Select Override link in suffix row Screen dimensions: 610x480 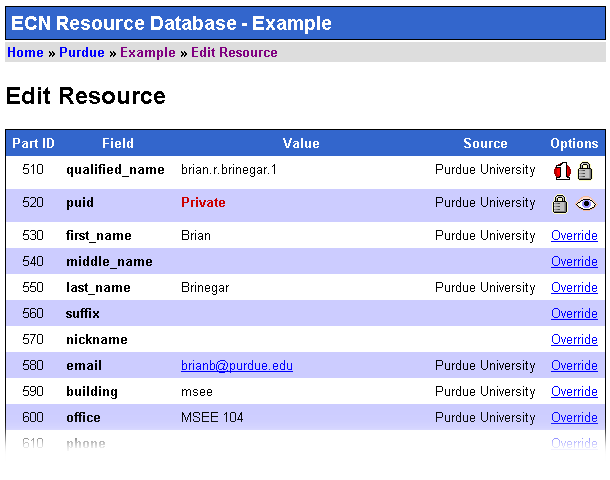(x=574, y=314)
